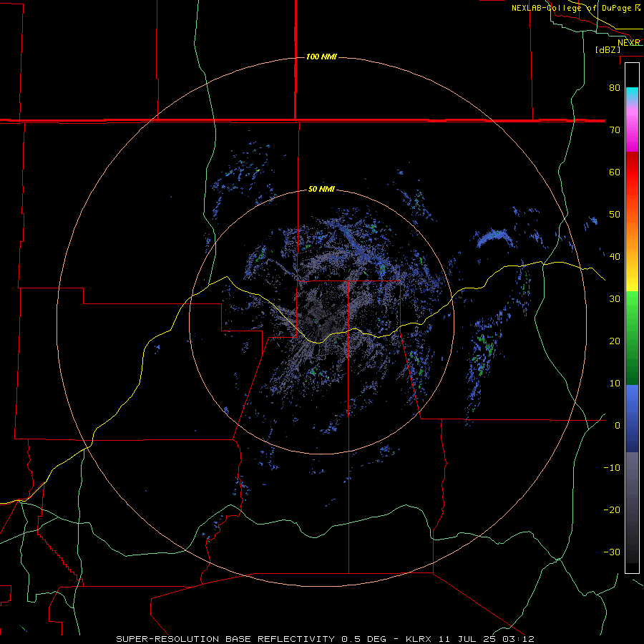This screenshot has height=644, width=644.
Task: Click the [dBZ] unit label
Action: tap(608, 49)
